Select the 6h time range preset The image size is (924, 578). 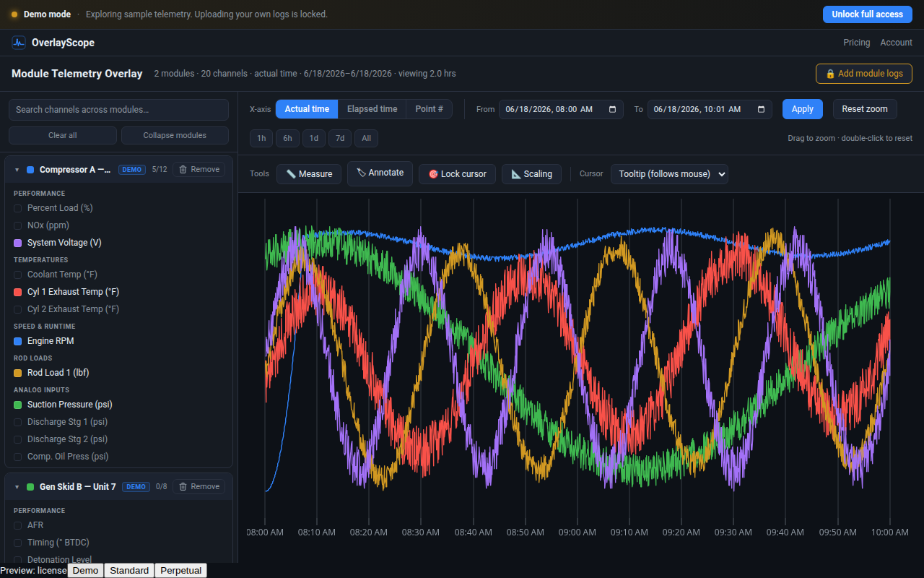coord(287,138)
